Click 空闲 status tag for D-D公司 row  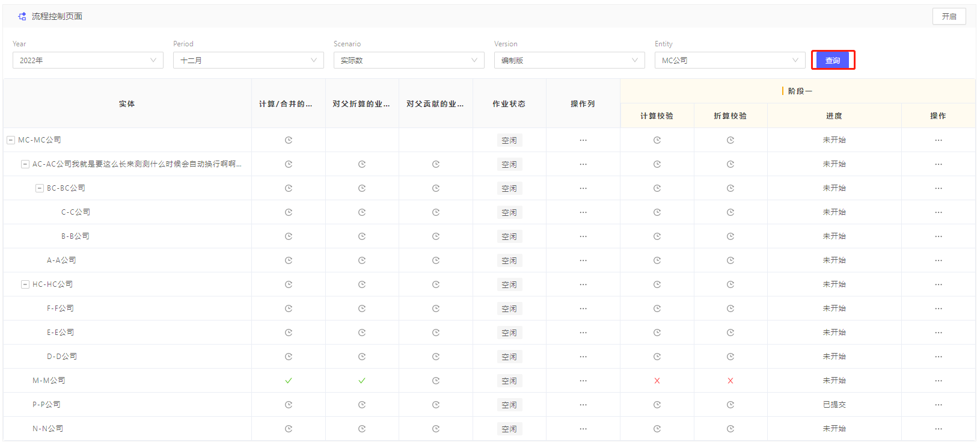pyautogui.click(x=509, y=357)
